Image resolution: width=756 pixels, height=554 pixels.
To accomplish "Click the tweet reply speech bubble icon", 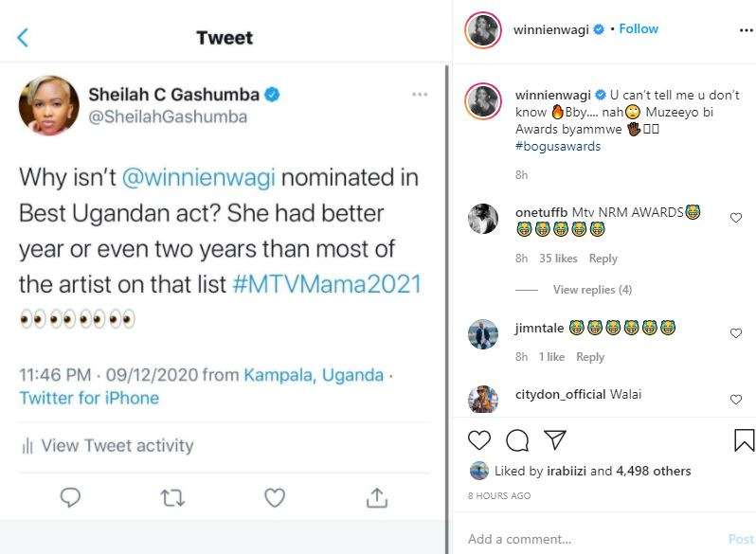I will 70,497.
